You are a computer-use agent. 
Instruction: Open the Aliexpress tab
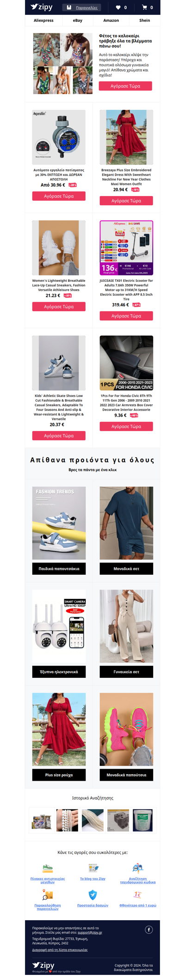[x=43, y=20]
